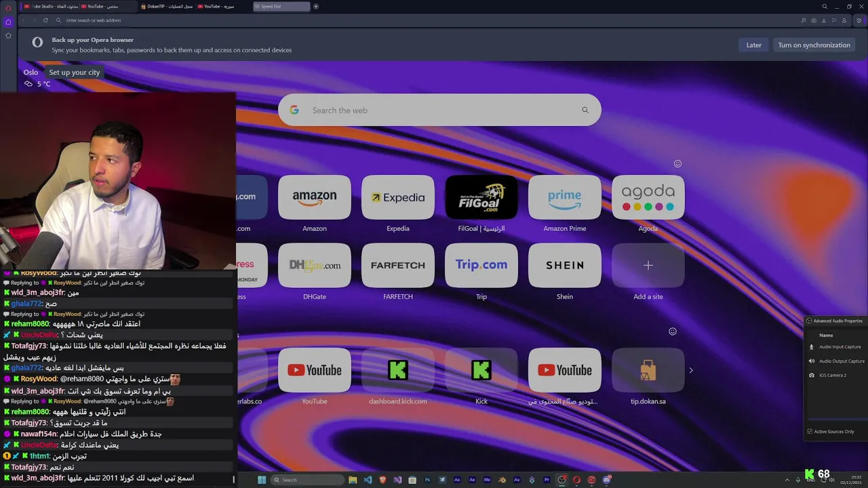Screen dimensions: 868x488
Task: Open Premiere Pro from the taskbar
Action: point(547,480)
